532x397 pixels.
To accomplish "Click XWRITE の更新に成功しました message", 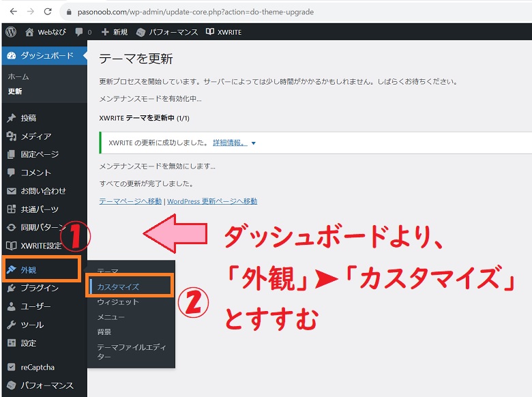I will click(158, 143).
